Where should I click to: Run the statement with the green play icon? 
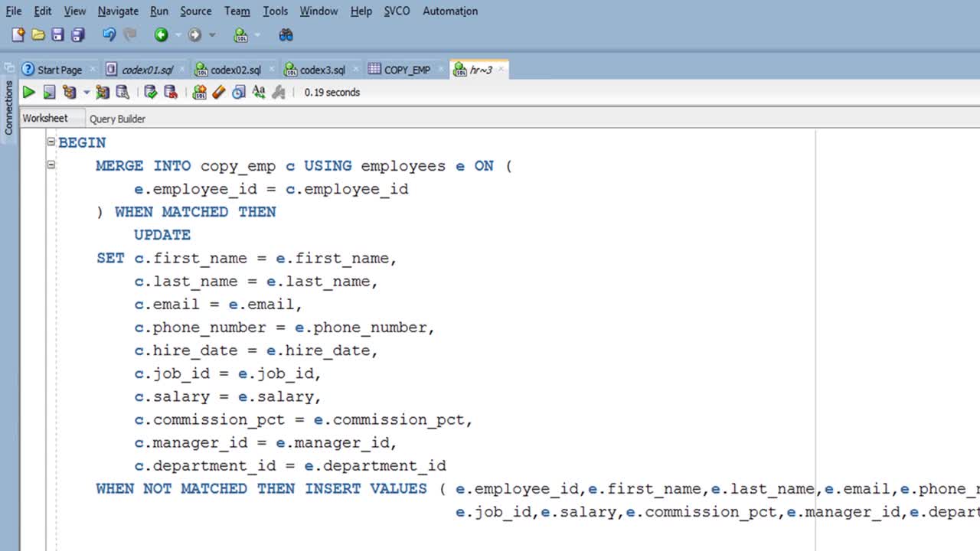click(28, 93)
